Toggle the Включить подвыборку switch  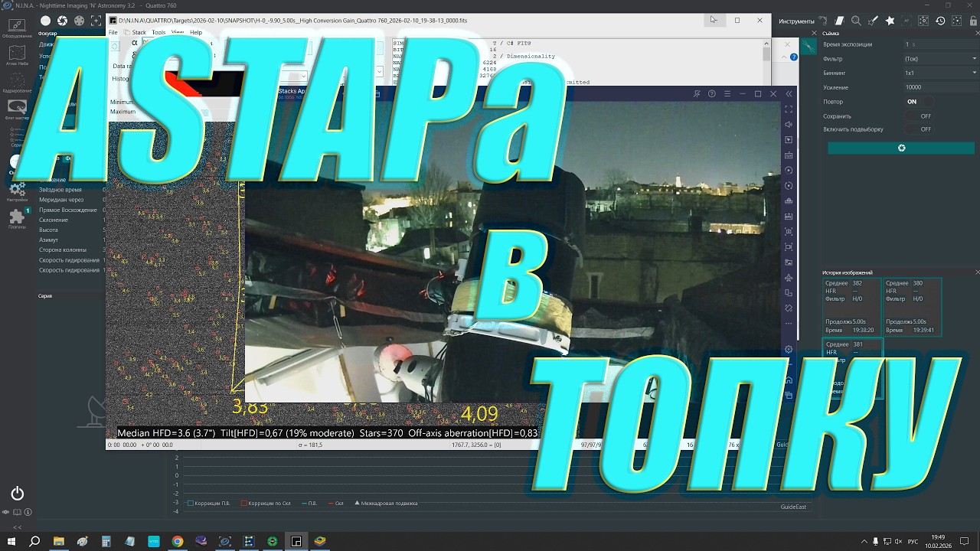point(919,129)
